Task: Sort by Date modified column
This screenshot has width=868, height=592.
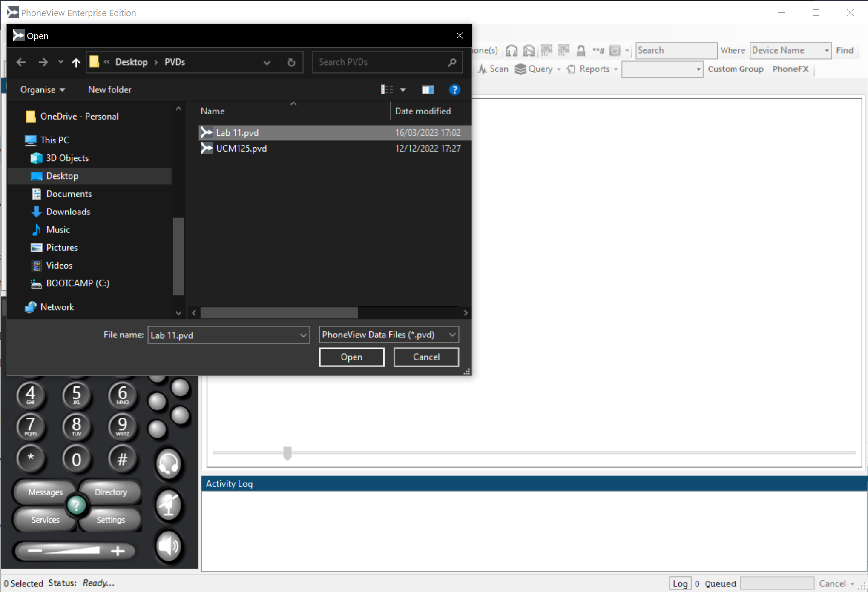Action: click(x=423, y=111)
